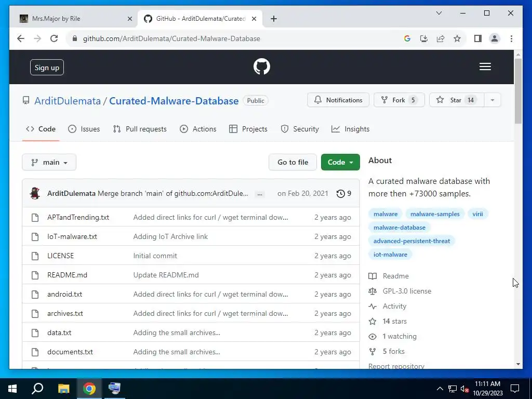Open the Pull requests tab

140,129
